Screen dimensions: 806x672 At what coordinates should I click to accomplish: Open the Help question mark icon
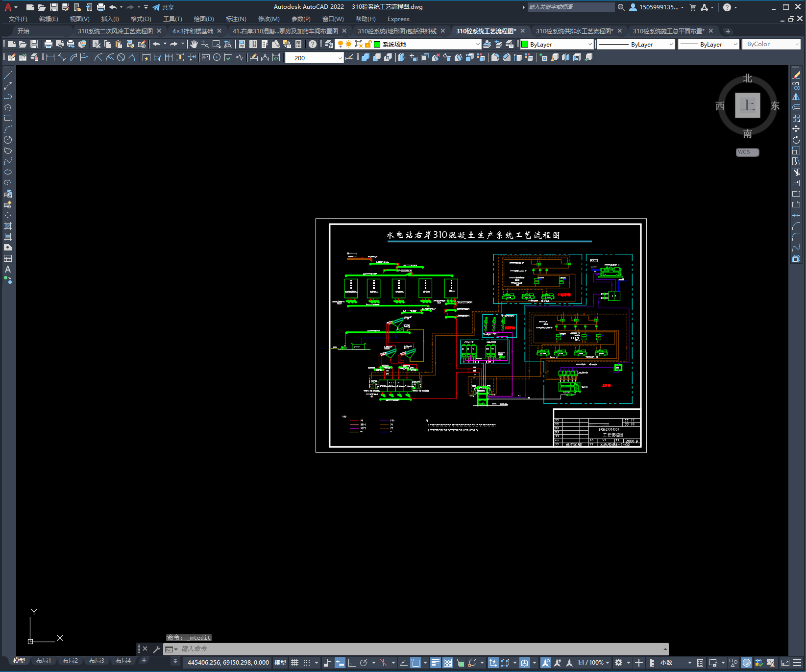tap(313, 44)
